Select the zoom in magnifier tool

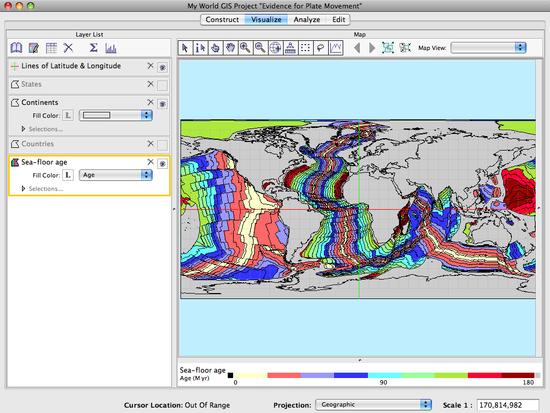(x=245, y=48)
